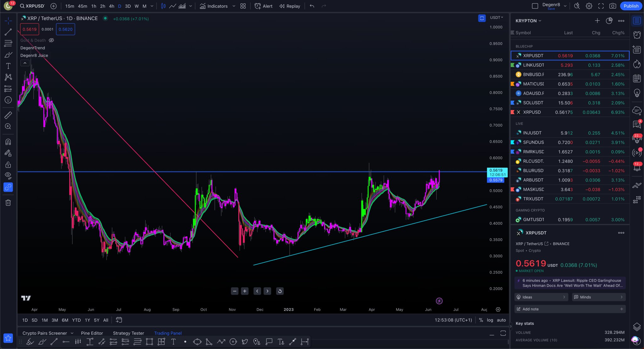Toggle lock all drawing tools
The height and width of the screenshot is (349, 644).
[x=8, y=164]
